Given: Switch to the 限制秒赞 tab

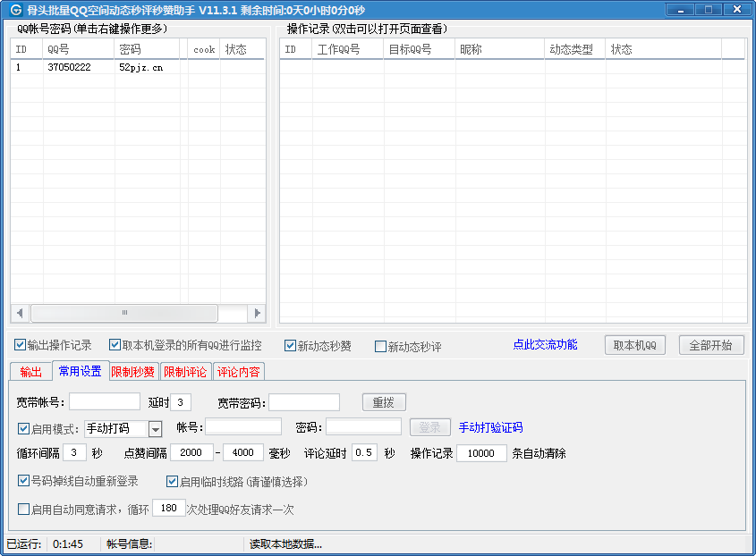Looking at the screenshot, I should click(133, 372).
